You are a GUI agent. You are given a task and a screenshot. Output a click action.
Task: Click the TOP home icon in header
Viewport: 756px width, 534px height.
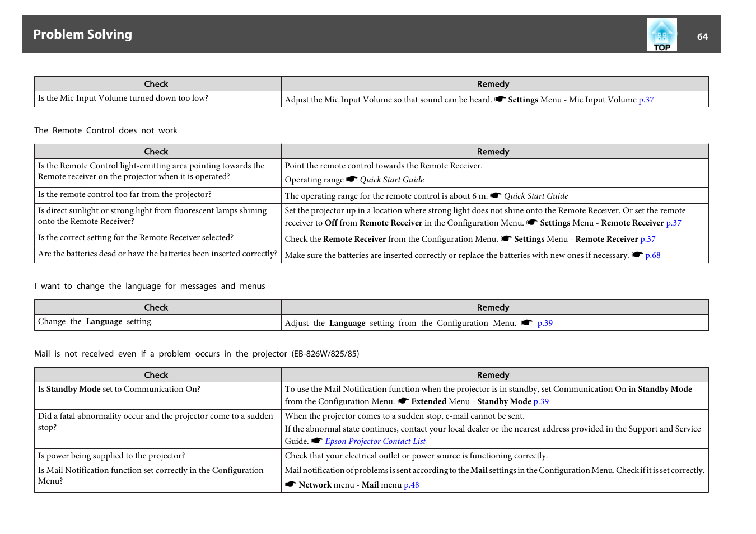click(662, 35)
